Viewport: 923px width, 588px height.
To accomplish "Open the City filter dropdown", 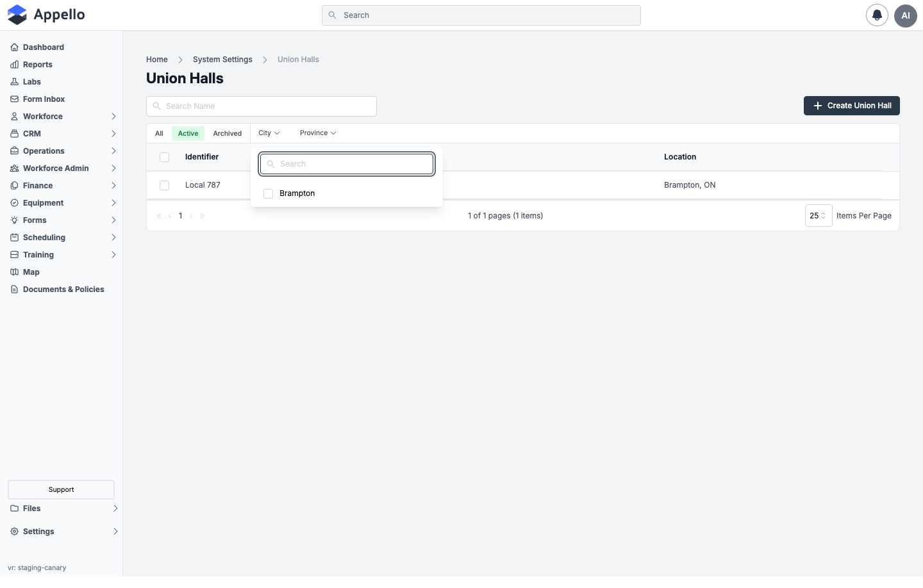I will pos(269,133).
